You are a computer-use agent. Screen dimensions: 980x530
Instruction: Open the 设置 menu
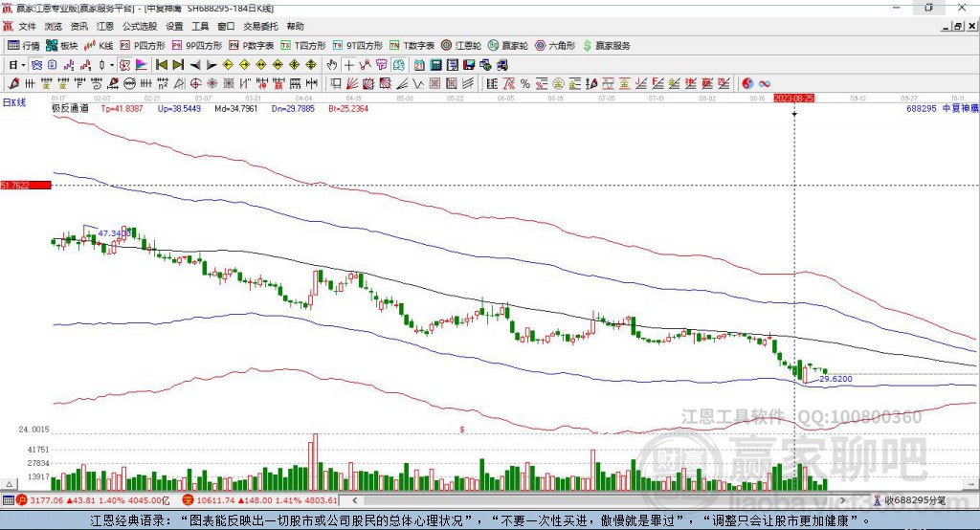click(x=174, y=26)
